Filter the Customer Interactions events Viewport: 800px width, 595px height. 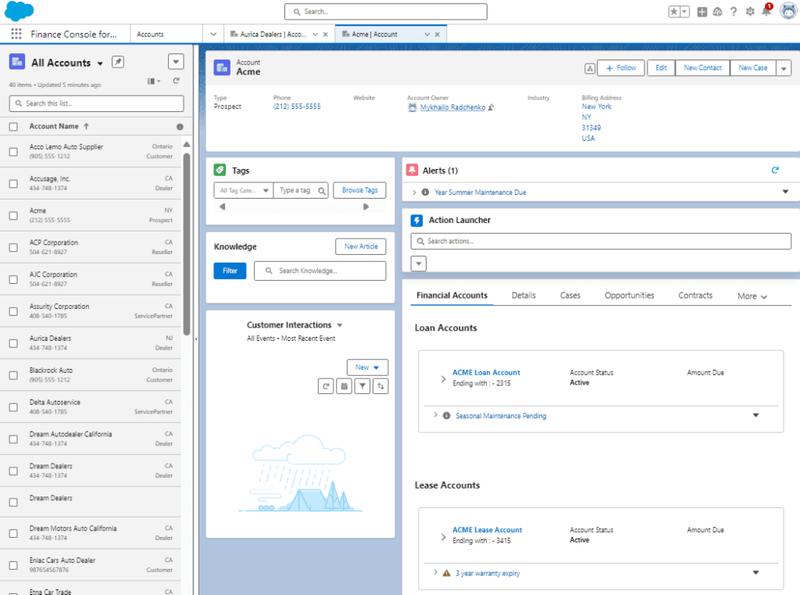pyautogui.click(x=362, y=386)
